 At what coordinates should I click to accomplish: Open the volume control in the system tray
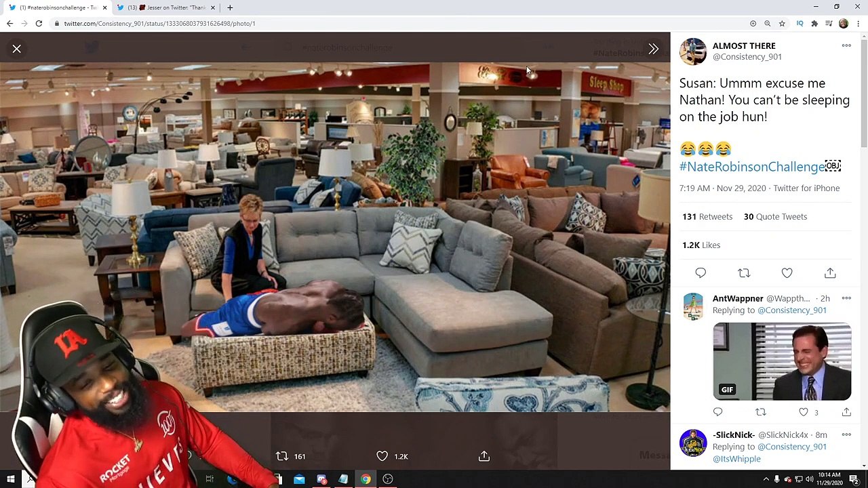coord(810,479)
